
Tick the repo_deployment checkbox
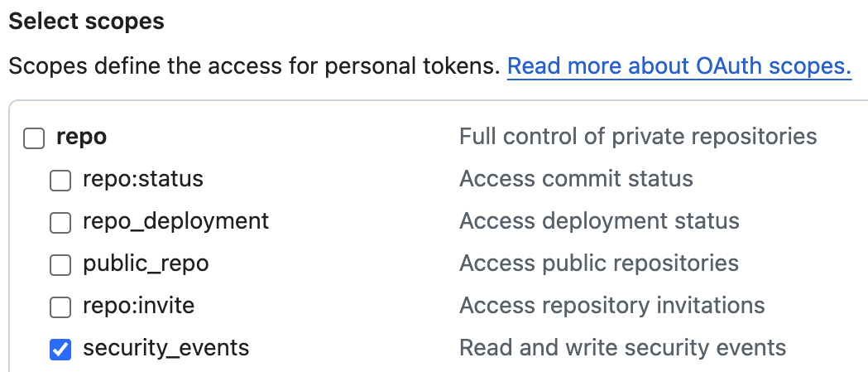60,222
